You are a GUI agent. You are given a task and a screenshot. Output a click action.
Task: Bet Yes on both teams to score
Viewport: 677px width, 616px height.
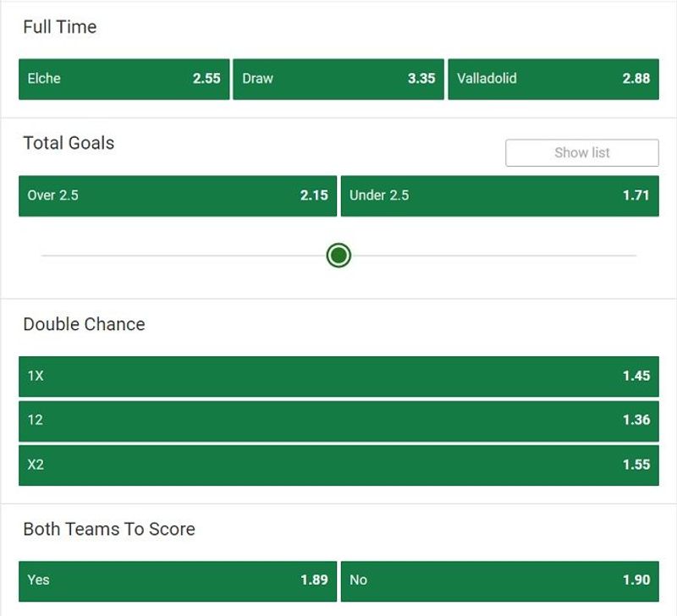(x=178, y=581)
